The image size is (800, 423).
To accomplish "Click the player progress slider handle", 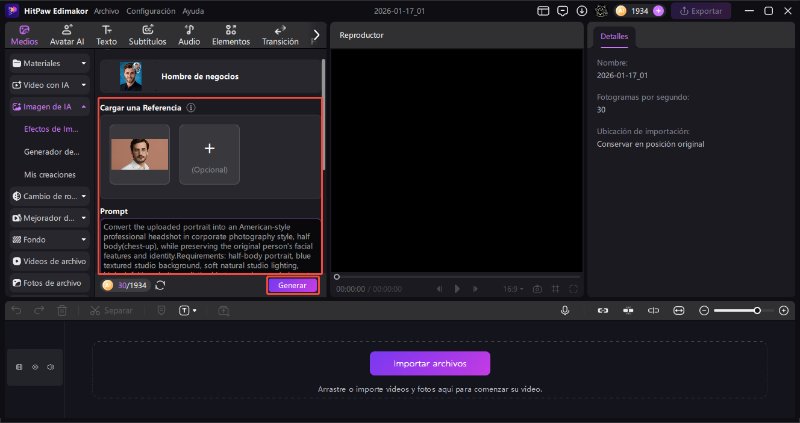I will pos(337,277).
